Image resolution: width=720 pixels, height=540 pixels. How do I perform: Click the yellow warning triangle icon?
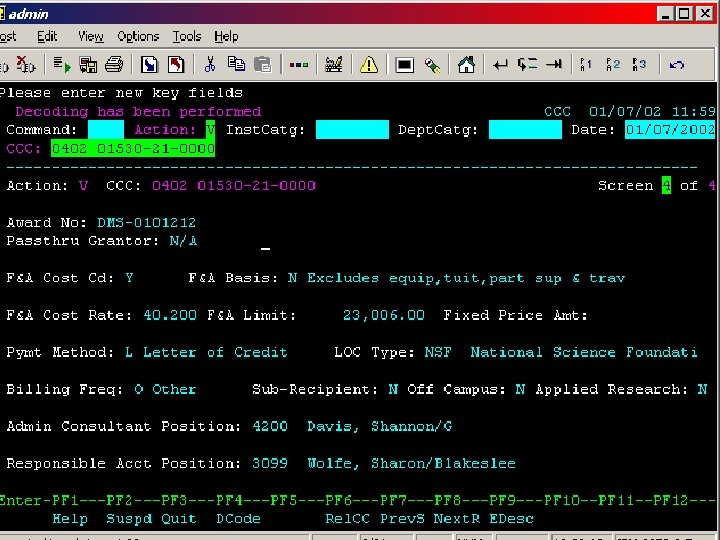click(369, 64)
